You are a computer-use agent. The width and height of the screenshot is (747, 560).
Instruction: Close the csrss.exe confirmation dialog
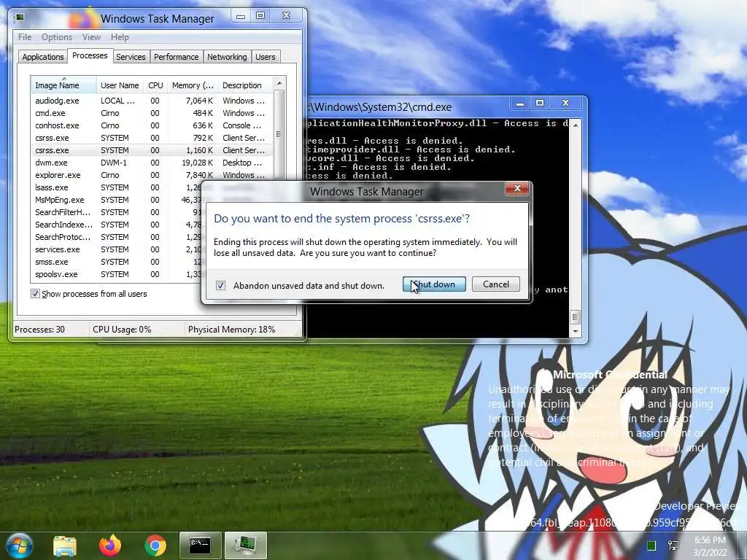517,188
